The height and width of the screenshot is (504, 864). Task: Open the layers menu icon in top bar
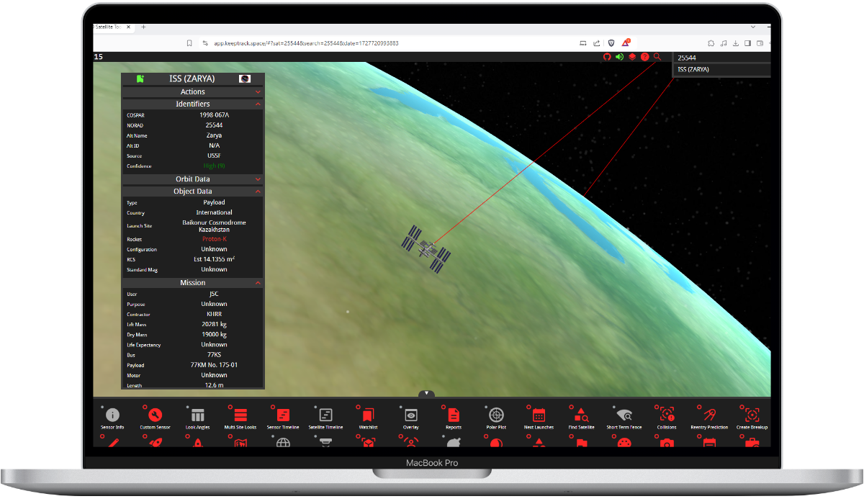point(632,57)
